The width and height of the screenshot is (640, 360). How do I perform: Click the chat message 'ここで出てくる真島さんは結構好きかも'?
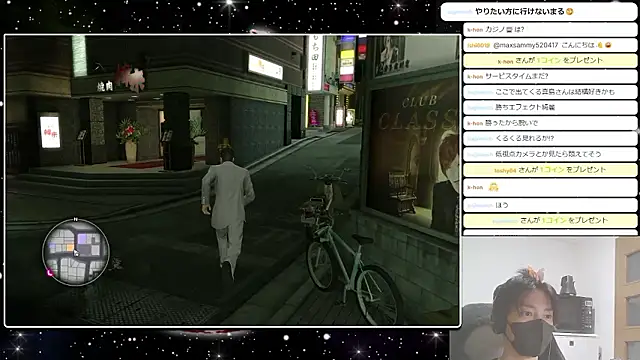[555, 92]
